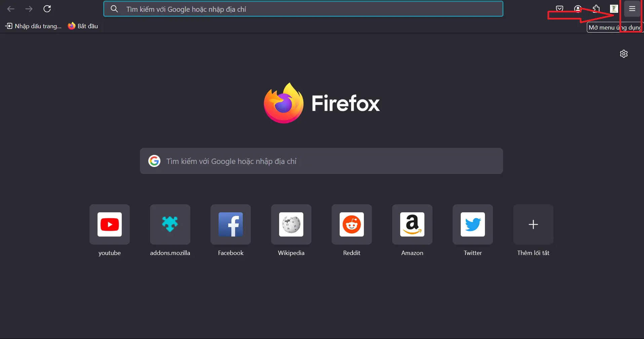The image size is (644, 339).
Task: Click the magnifier icon in address bar
Action: 114,9
